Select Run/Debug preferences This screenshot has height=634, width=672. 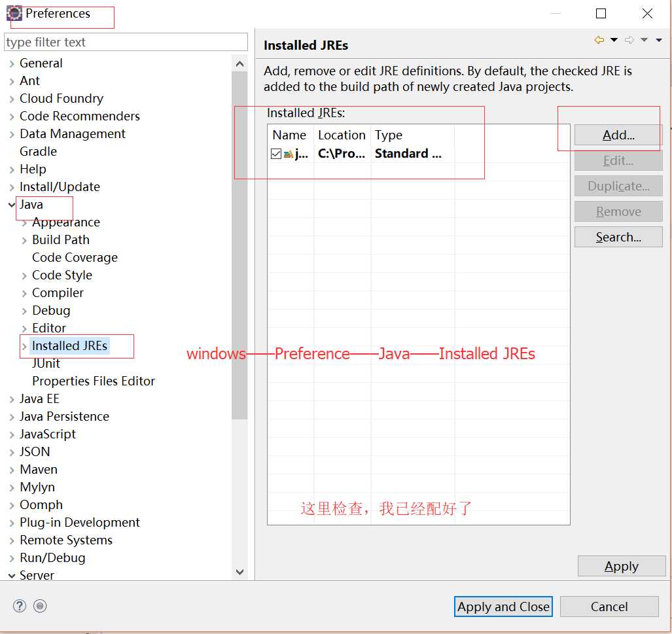[52, 557]
